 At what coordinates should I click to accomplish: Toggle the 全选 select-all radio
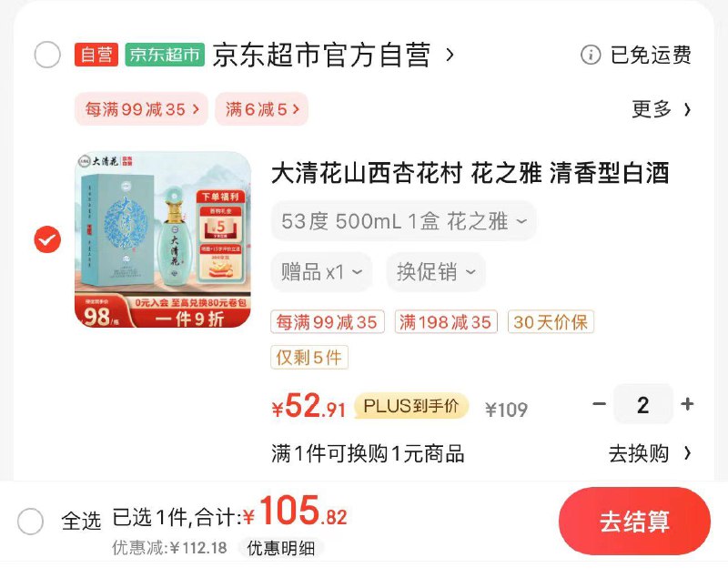pyautogui.click(x=30, y=522)
